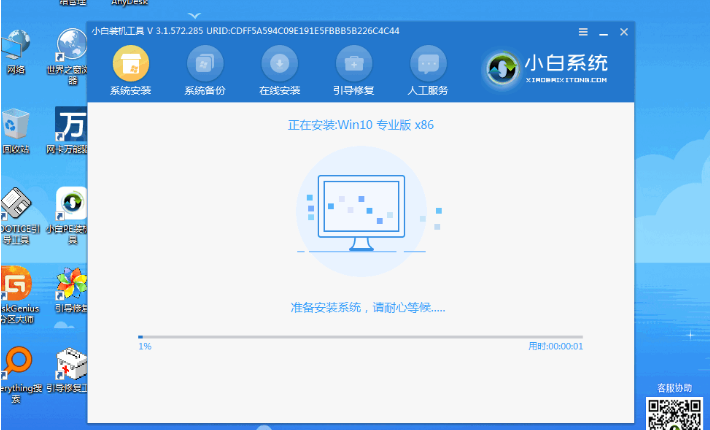Minimize the 小白装机工具 window
This screenshot has height=430, width=710.
(x=603, y=33)
